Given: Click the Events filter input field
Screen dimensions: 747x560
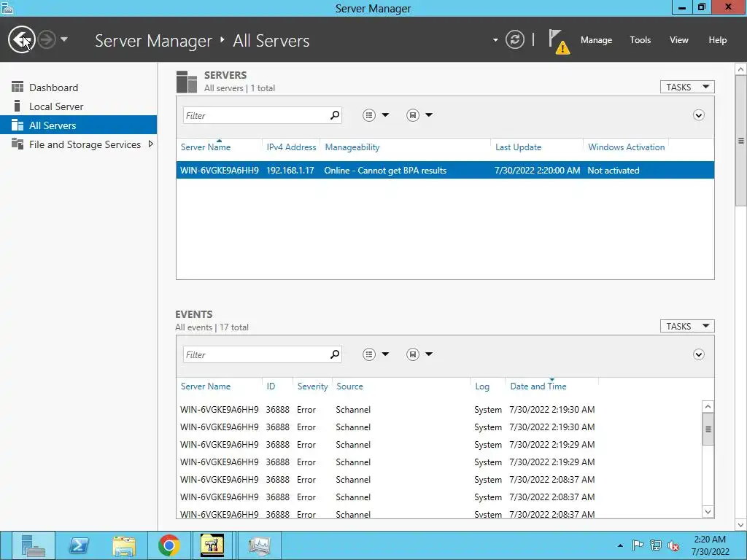Looking at the screenshot, I should coord(255,354).
